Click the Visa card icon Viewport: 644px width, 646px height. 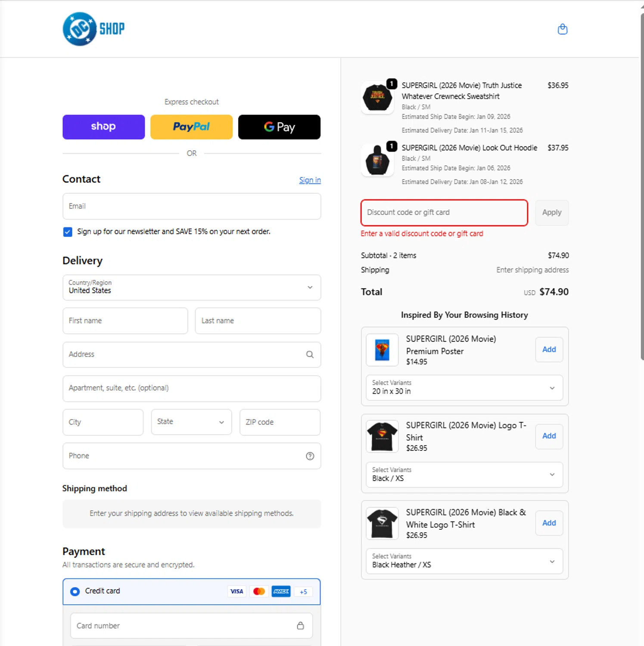(x=236, y=591)
